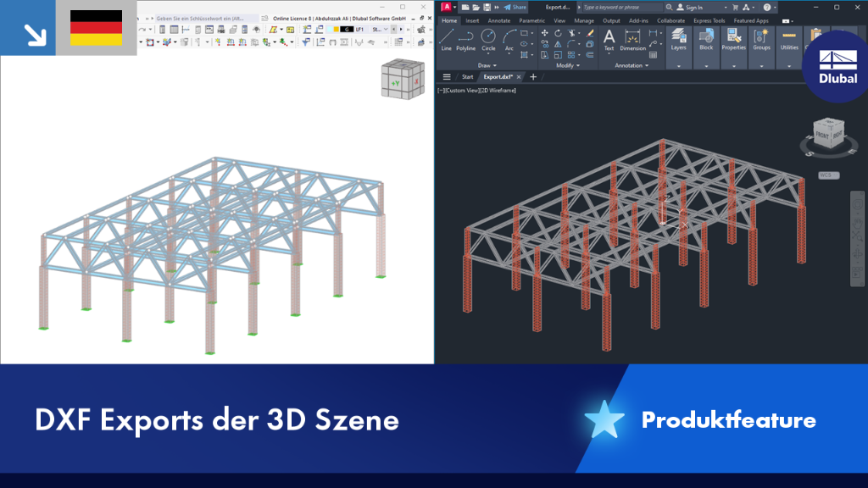Expand the Properties panel
This screenshot has height=488, width=868.
(734, 66)
